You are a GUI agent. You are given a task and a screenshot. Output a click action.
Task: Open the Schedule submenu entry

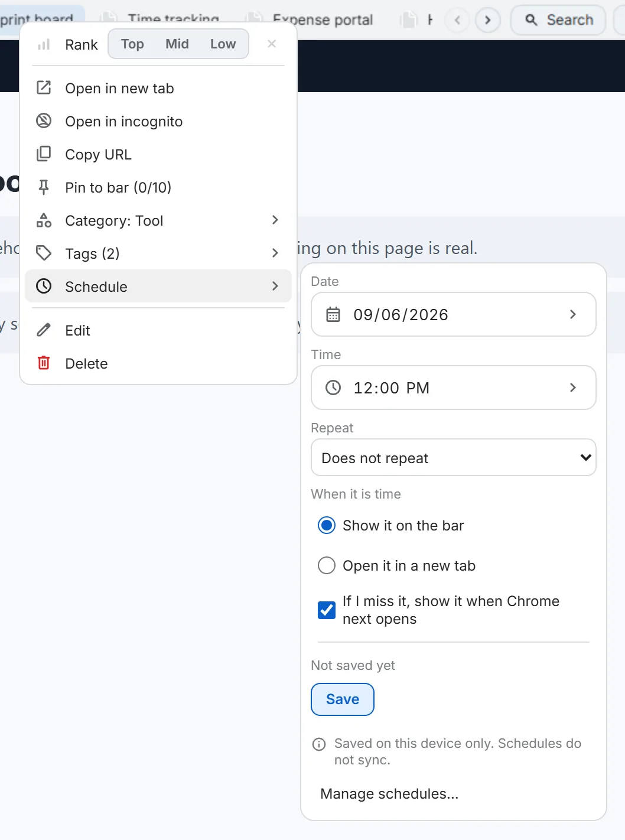[158, 286]
